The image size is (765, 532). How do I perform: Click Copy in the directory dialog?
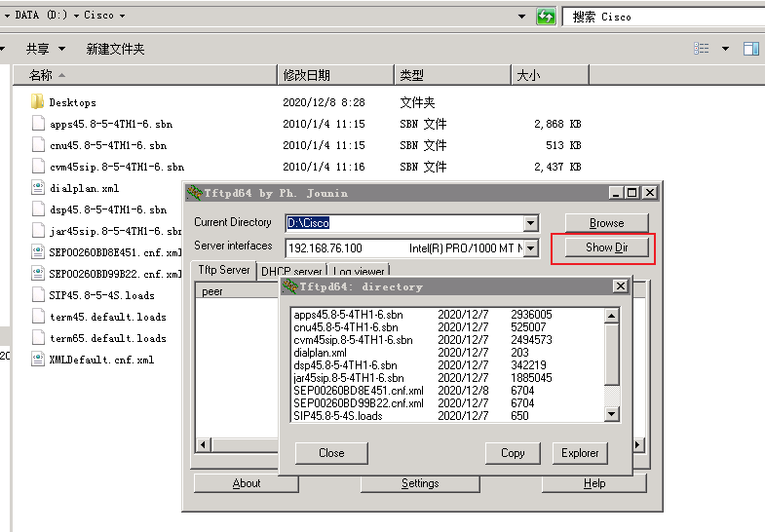pyautogui.click(x=513, y=453)
